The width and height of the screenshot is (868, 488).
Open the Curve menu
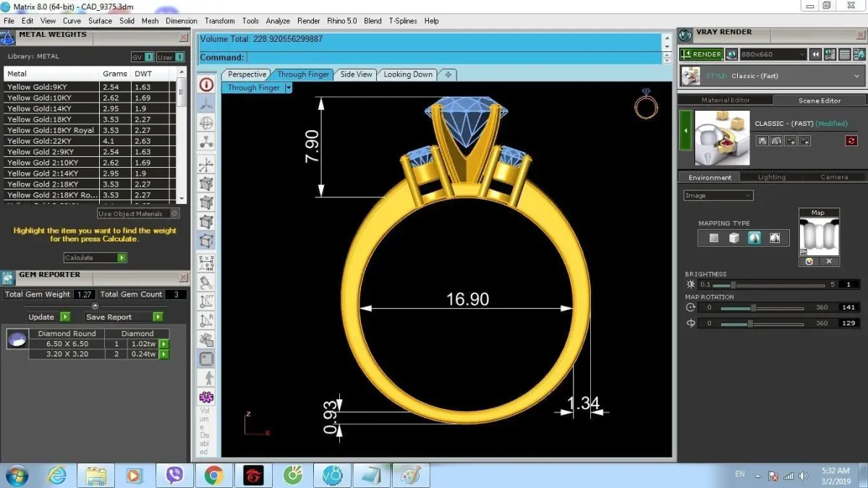72,21
